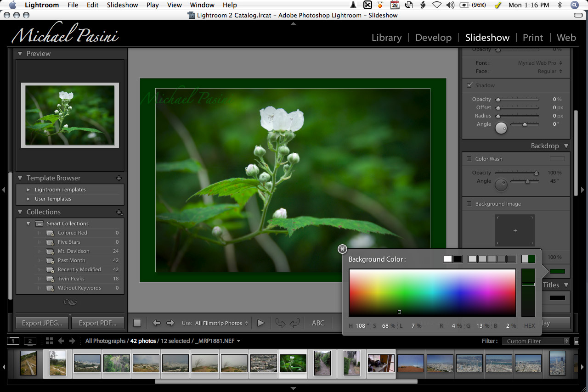The height and width of the screenshot is (392, 588).
Task: Expand the Lightroom Templates folder
Action: 28,190
